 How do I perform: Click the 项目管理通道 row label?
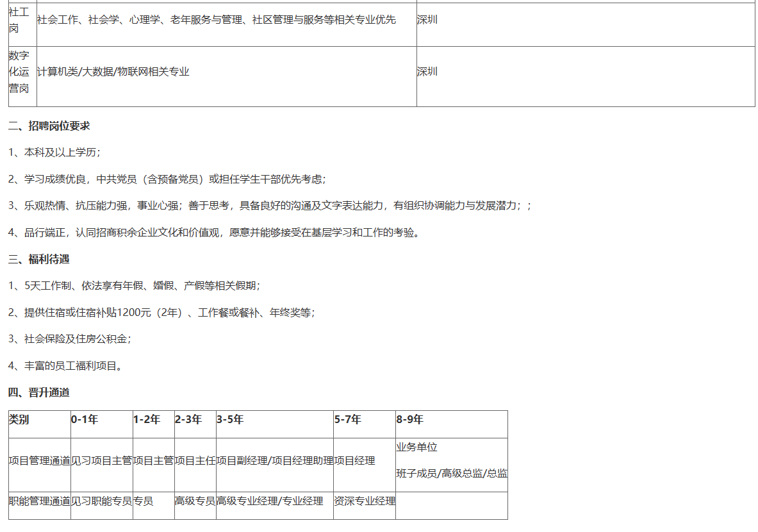click(x=40, y=461)
